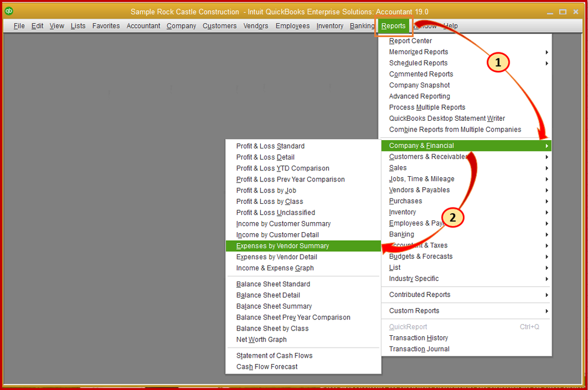Open Net Worth Graph

tap(303, 340)
